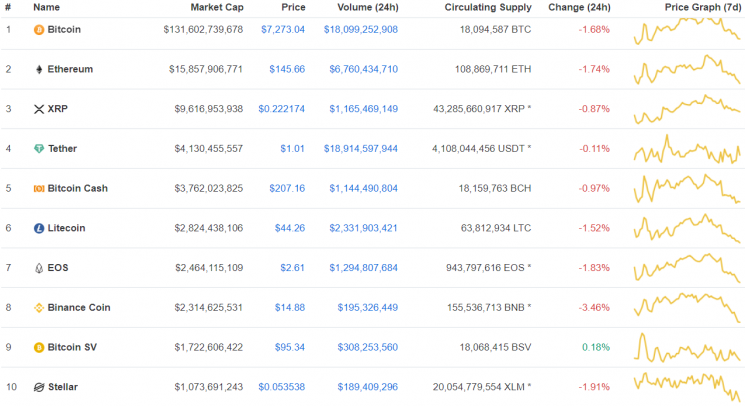Viewport: 745px width, 406px height.
Task: Open Bitcoin 7-day price graph
Action: click(x=687, y=31)
